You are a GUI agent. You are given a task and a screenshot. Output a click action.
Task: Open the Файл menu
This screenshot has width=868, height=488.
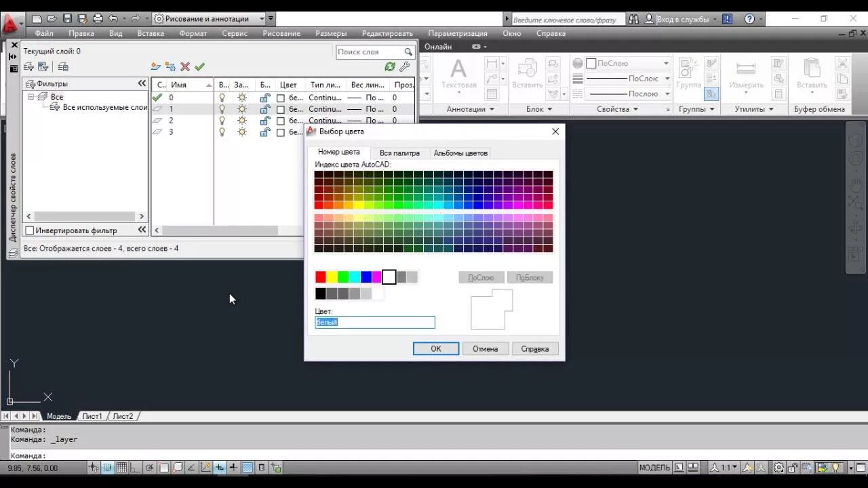click(44, 33)
